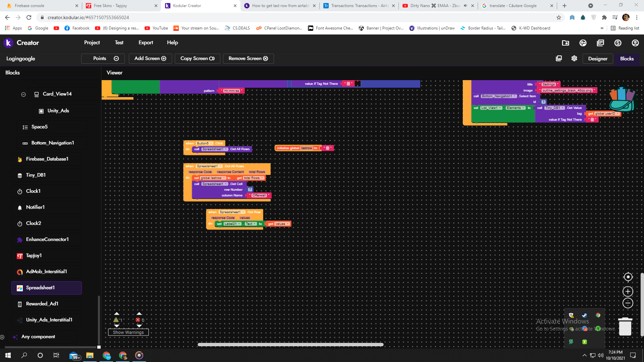This screenshot has width=644, height=362.
Task: Zoom out of the blocks workspace
Action: [x=628, y=303]
